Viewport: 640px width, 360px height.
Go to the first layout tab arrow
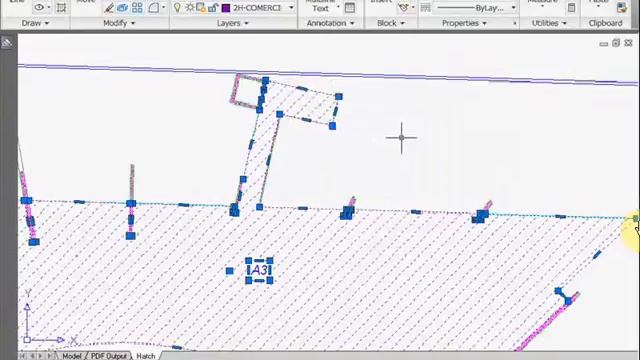[22, 356]
